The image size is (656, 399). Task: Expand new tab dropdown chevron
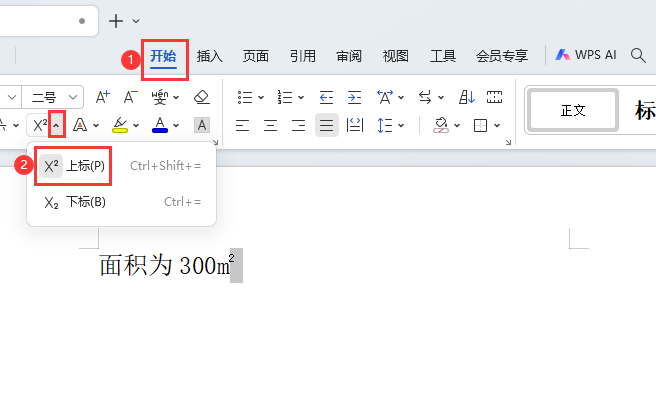pyautogui.click(x=136, y=21)
